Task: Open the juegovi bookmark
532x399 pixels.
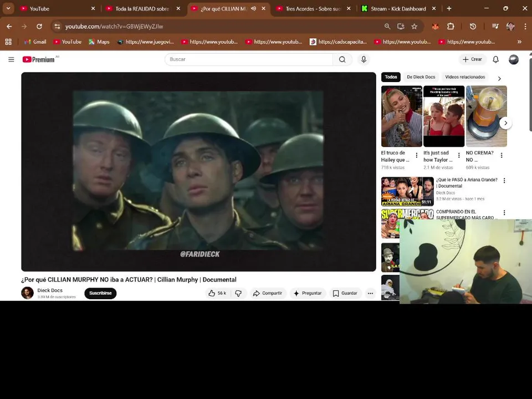Action: (x=146, y=42)
